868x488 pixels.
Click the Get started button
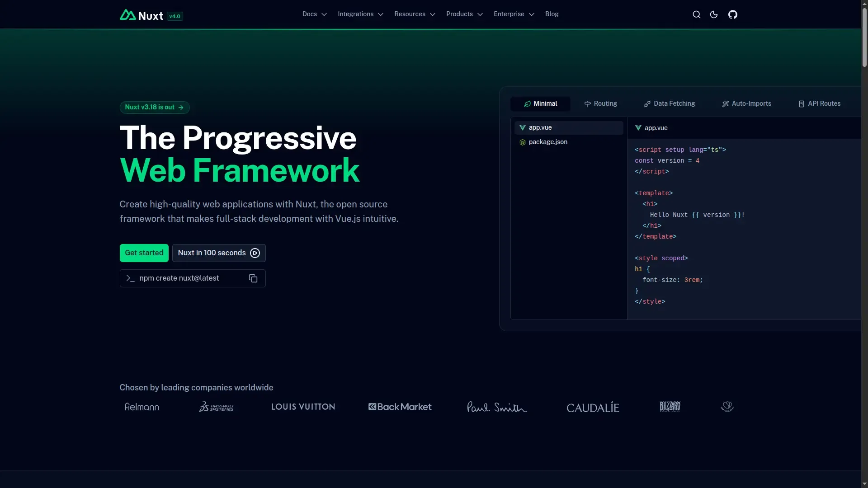pos(144,253)
